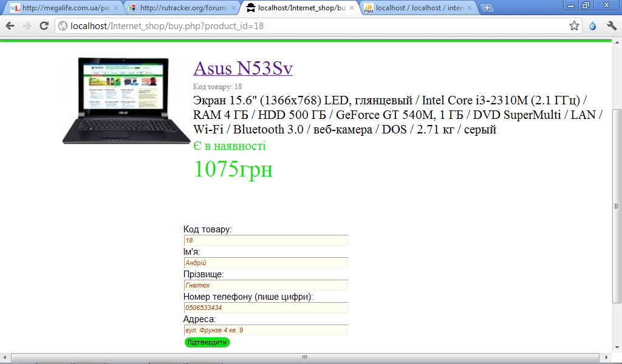Focus the Ім'я field with Андрій
This screenshot has width=622, height=364.
coord(266,263)
